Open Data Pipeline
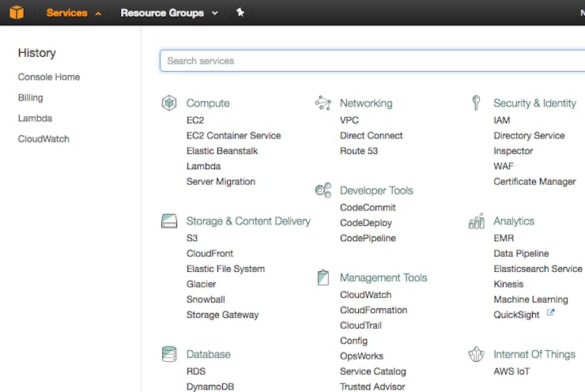585x392 pixels. [521, 253]
